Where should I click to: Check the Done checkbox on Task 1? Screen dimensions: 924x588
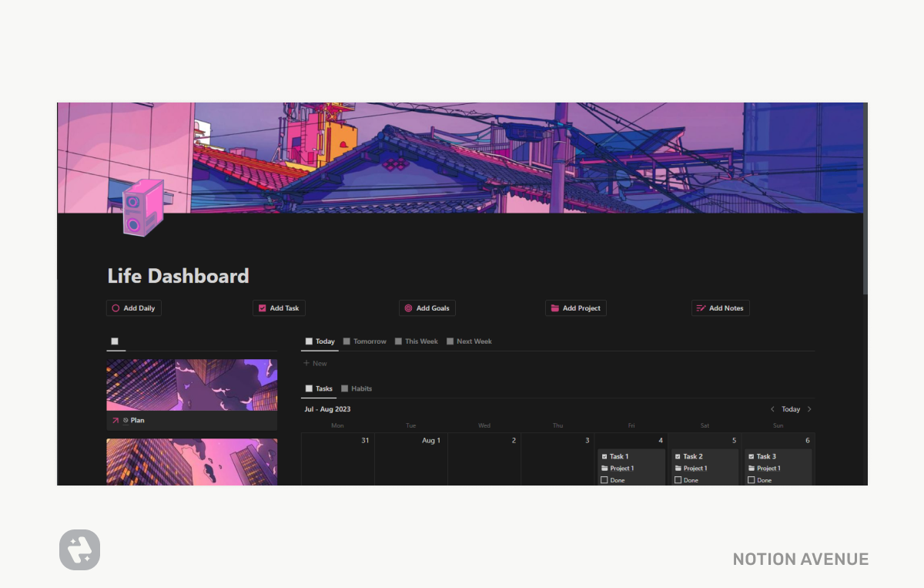tap(604, 479)
